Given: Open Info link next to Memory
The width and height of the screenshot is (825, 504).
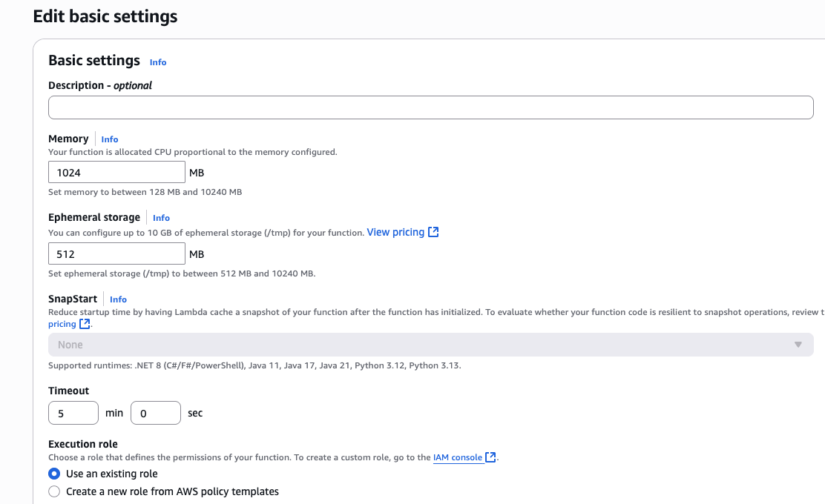Looking at the screenshot, I should [x=110, y=139].
